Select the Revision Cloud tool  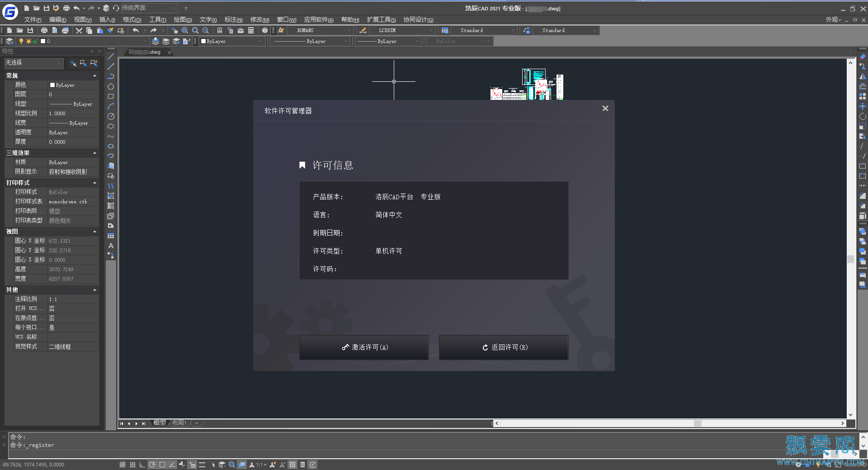111,126
